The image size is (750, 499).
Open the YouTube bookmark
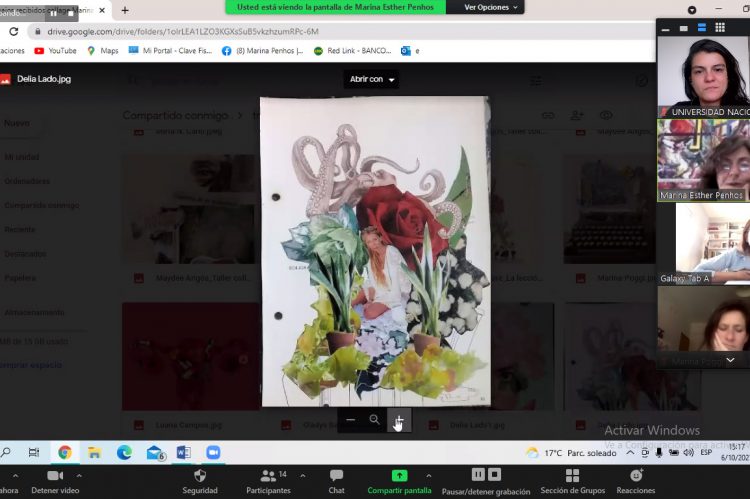pyautogui.click(x=55, y=50)
